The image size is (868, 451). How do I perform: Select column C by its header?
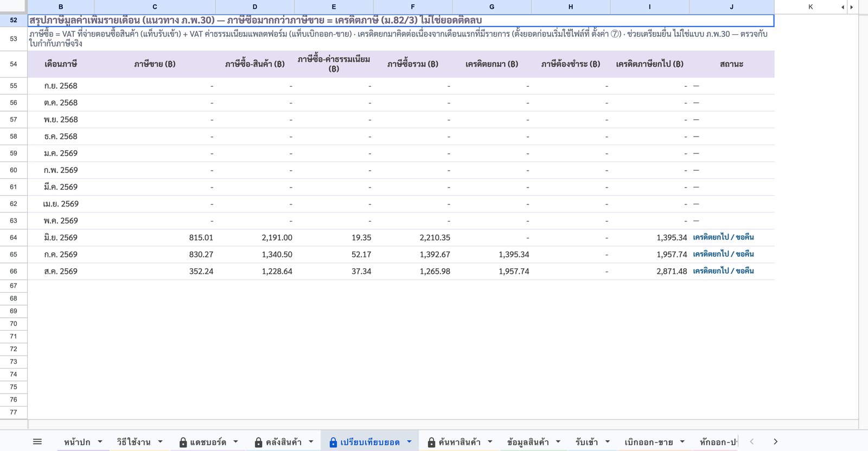point(155,7)
